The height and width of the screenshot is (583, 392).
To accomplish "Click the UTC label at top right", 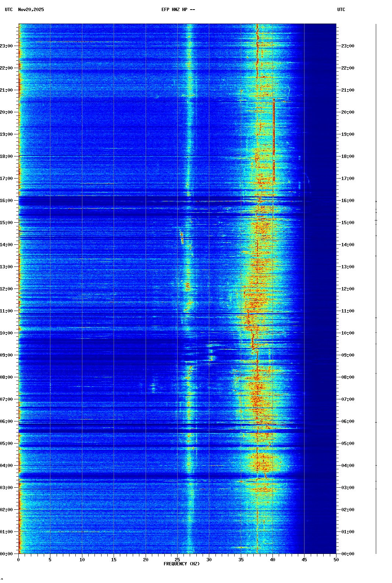I will coord(341,10).
